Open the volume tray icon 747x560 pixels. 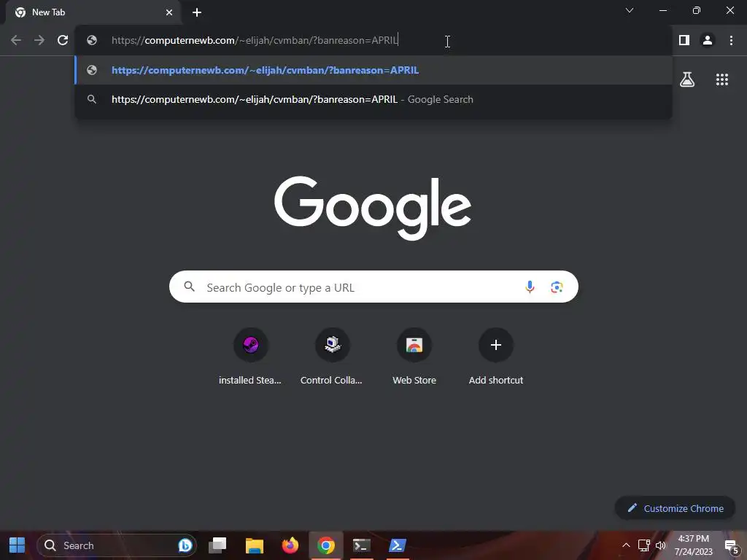660,545
